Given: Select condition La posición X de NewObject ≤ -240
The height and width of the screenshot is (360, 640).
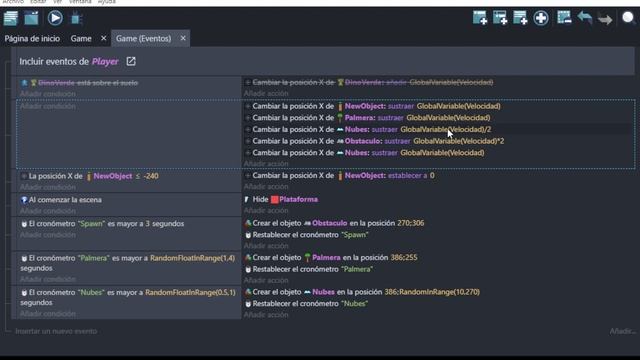Looking at the screenshot, I should click(x=90, y=176).
